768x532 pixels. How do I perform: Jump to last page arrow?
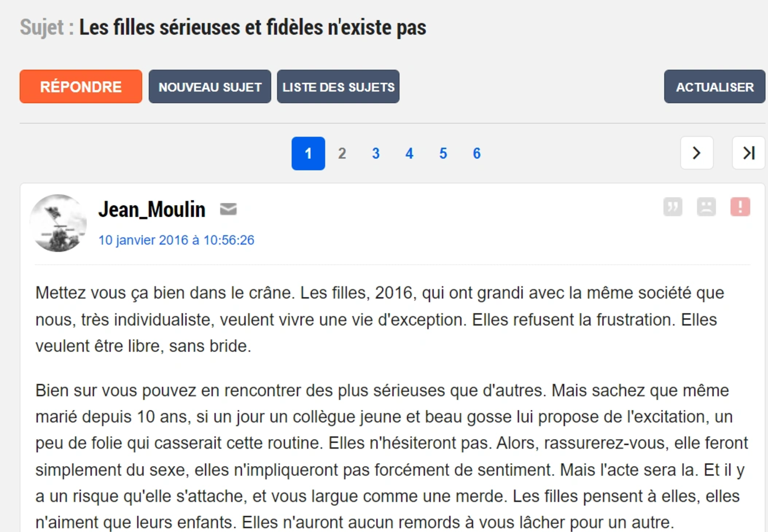749,153
